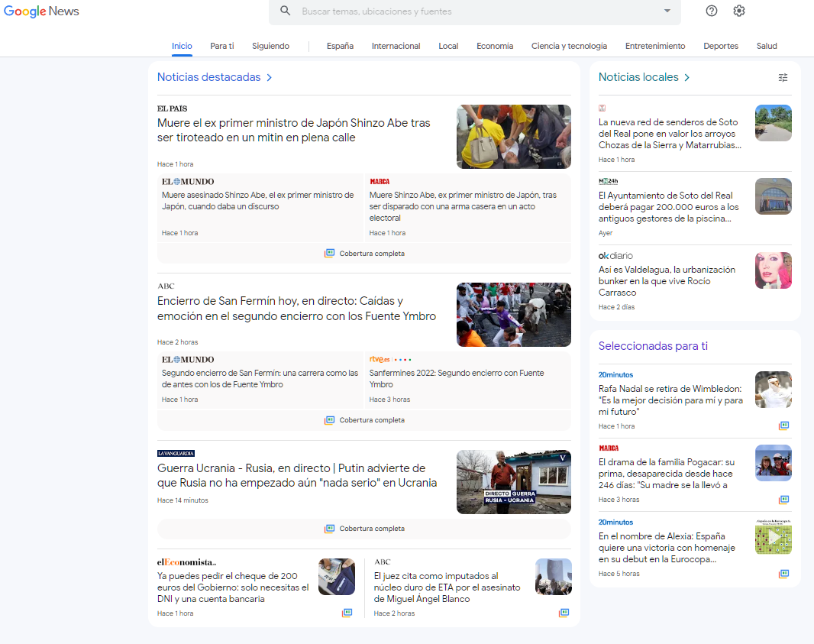Image resolution: width=814 pixels, height=644 pixels.
Task: Open the help question mark icon
Action: point(712,11)
